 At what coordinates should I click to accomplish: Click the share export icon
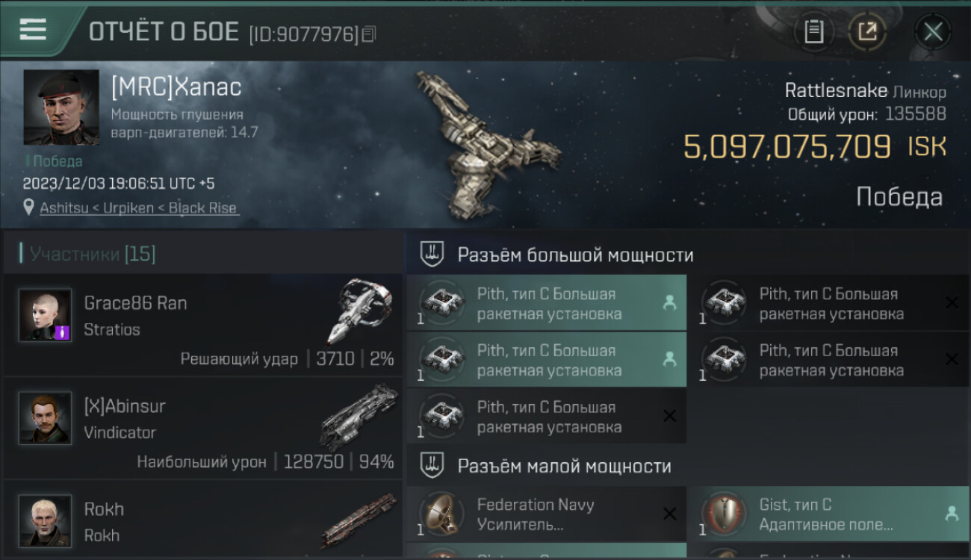coord(867,31)
